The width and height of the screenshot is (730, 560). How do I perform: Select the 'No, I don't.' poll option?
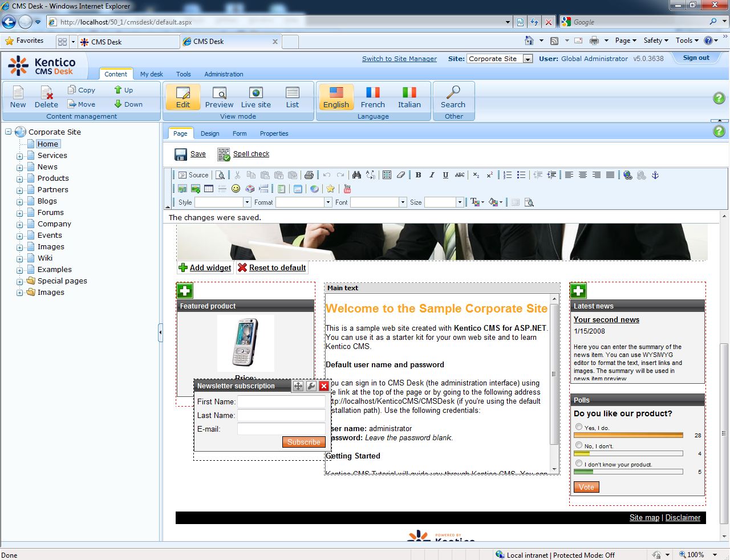pyautogui.click(x=579, y=445)
